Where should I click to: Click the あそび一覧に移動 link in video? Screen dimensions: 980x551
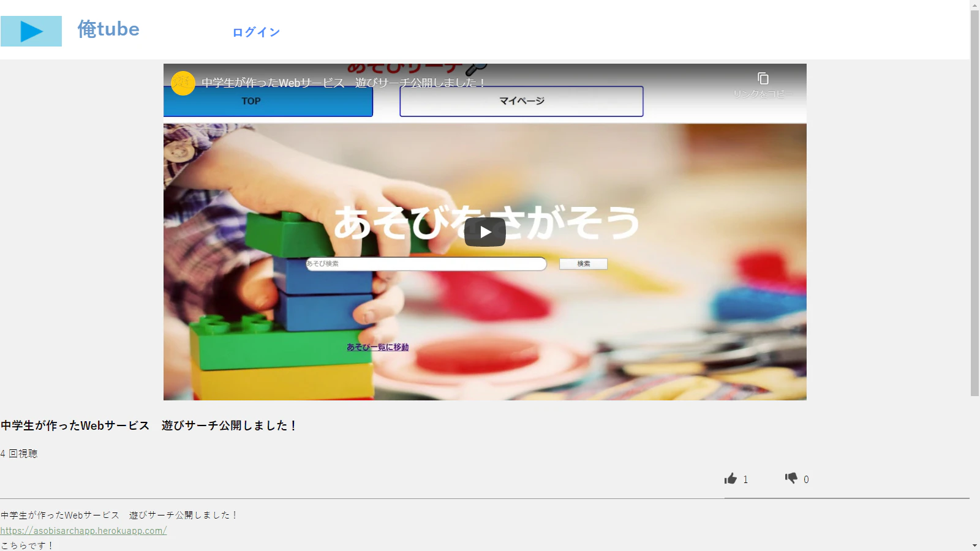click(377, 347)
